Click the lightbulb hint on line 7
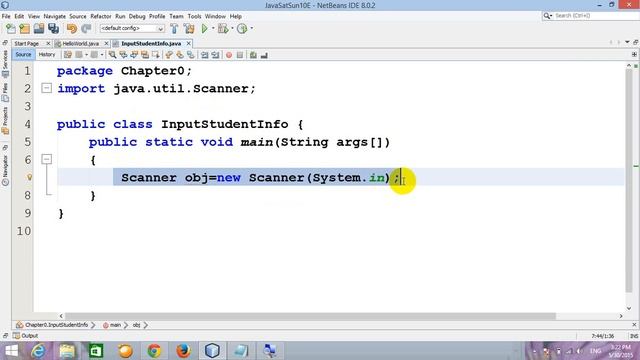Screen dimensions: 640x360 [29, 177]
